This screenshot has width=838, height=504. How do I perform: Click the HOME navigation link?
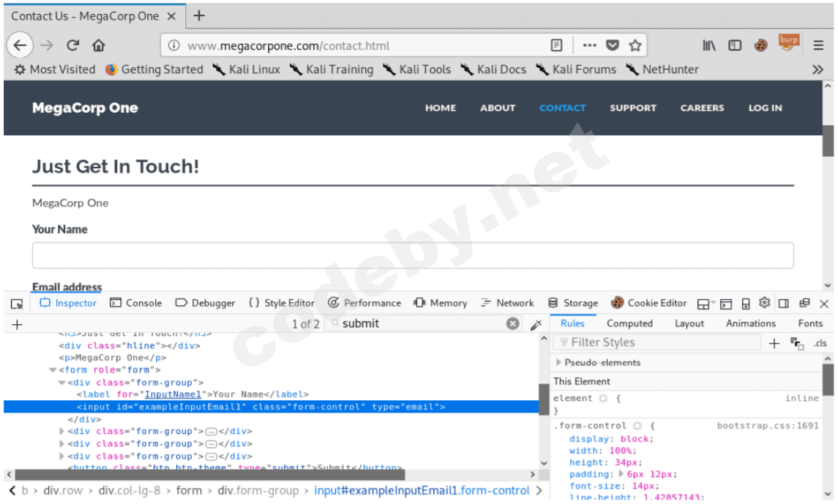pos(441,108)
